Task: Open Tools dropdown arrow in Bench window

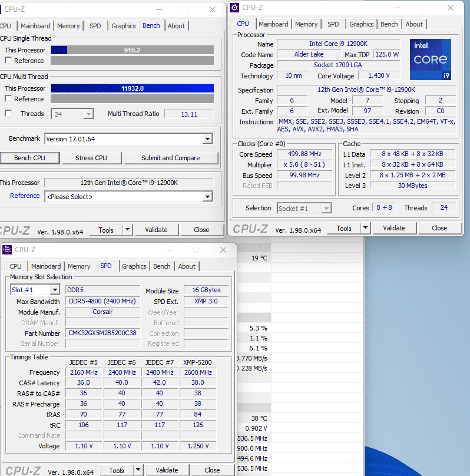Action: [127, 230]
